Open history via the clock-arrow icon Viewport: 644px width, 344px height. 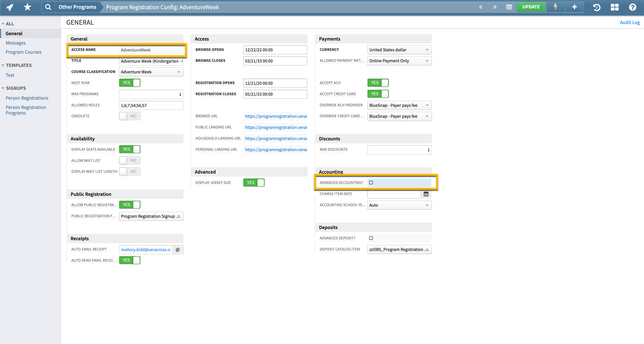[597, 7]
